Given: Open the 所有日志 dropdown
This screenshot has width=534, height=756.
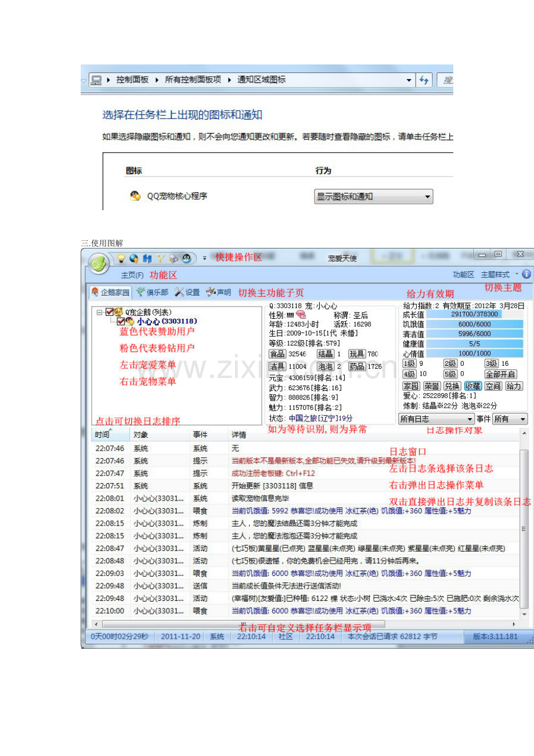Looking at the screenshot, I should pyautogui.click(x=436, y=419).
